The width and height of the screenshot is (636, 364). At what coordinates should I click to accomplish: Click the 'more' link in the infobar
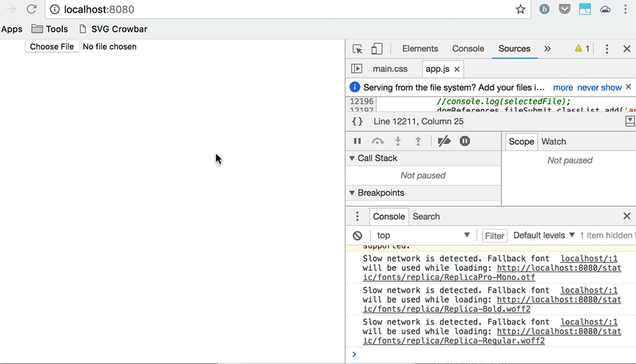563,87
